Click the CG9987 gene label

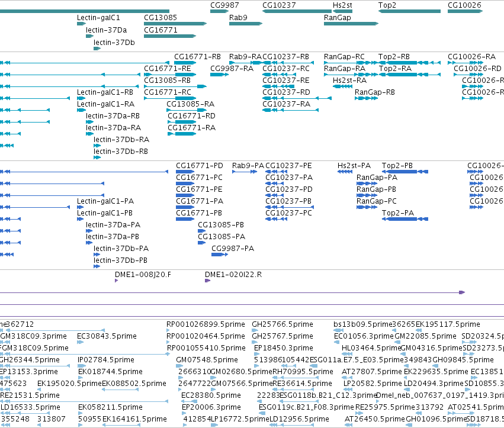pyautogui.click(x=224, y=5)
